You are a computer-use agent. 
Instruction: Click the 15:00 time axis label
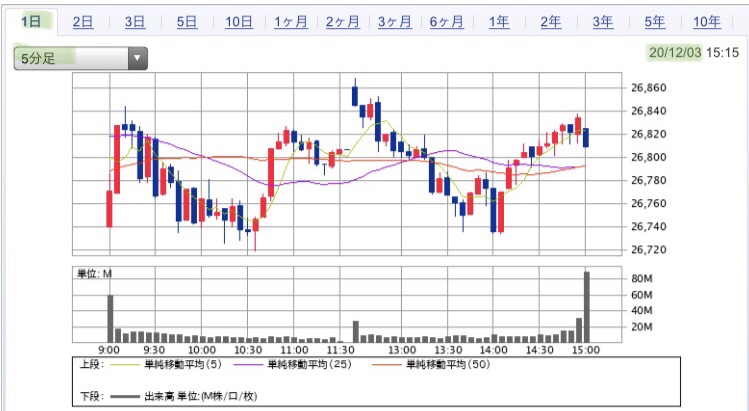pos(586,350)
